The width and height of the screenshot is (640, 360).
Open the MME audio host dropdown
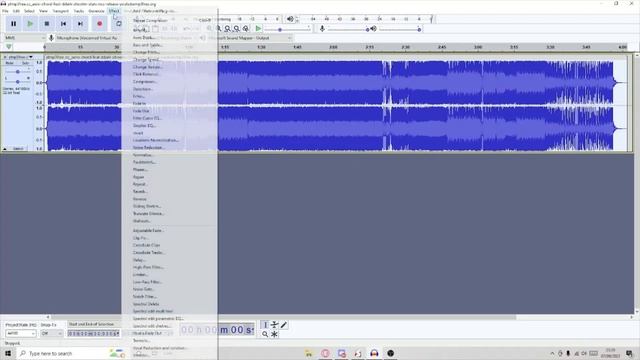click(24, 38)
